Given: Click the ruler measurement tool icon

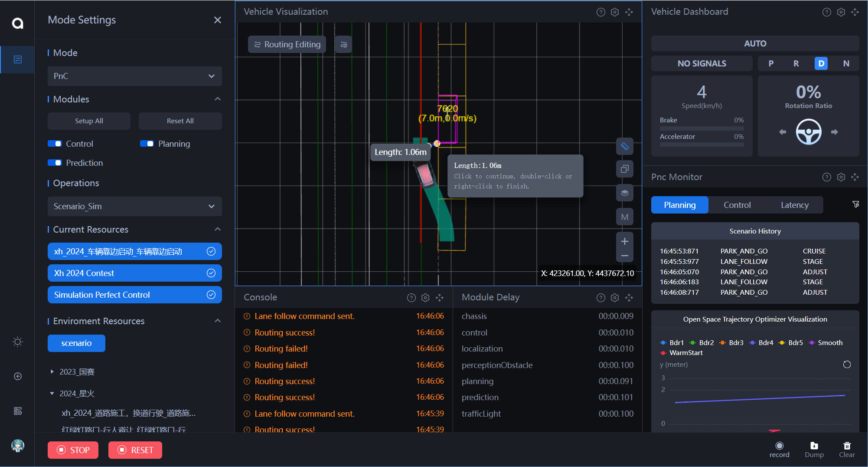Looking at the screenshot, I should pos(624,146).
